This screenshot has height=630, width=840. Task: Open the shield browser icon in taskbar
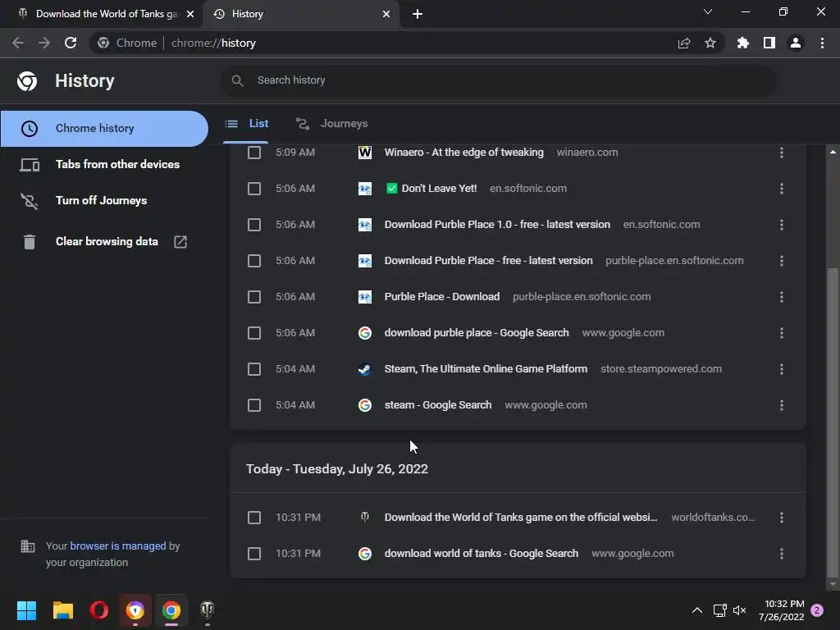pos(135,610)
